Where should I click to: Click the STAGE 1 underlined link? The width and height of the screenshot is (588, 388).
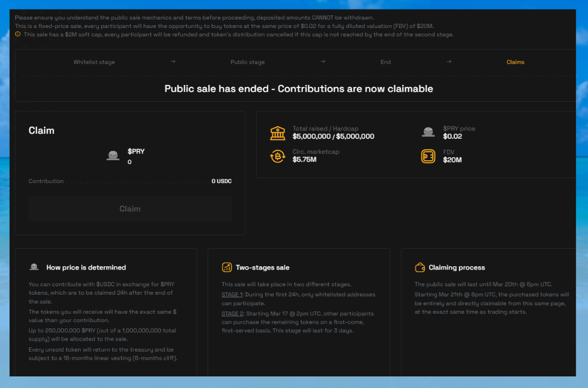click(x=232, y=295)
